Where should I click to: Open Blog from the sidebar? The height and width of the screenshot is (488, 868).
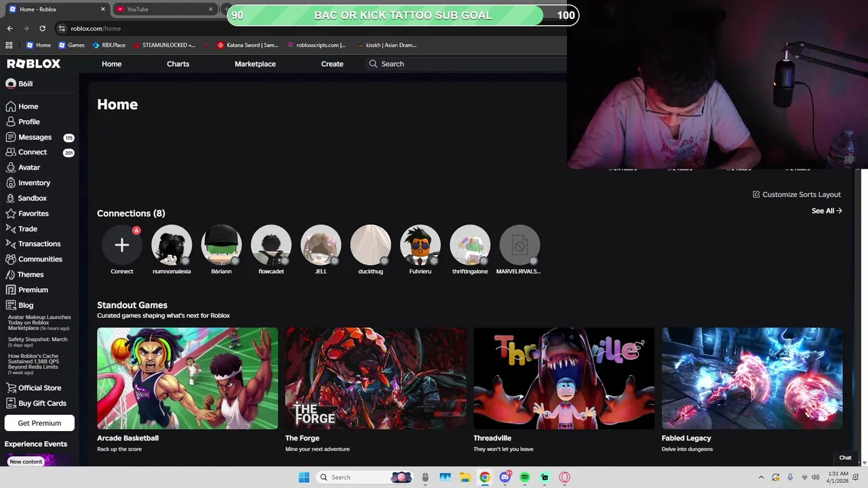(x=19, y=305)
